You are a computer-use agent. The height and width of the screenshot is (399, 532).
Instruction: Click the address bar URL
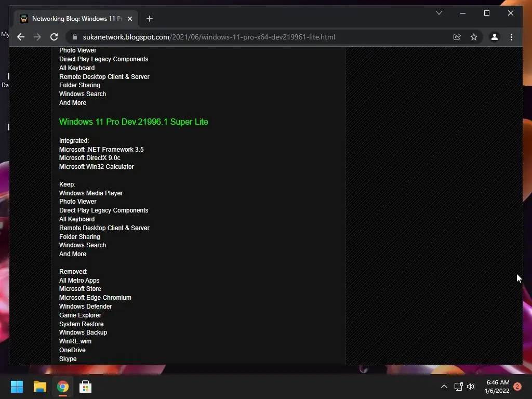209,37
